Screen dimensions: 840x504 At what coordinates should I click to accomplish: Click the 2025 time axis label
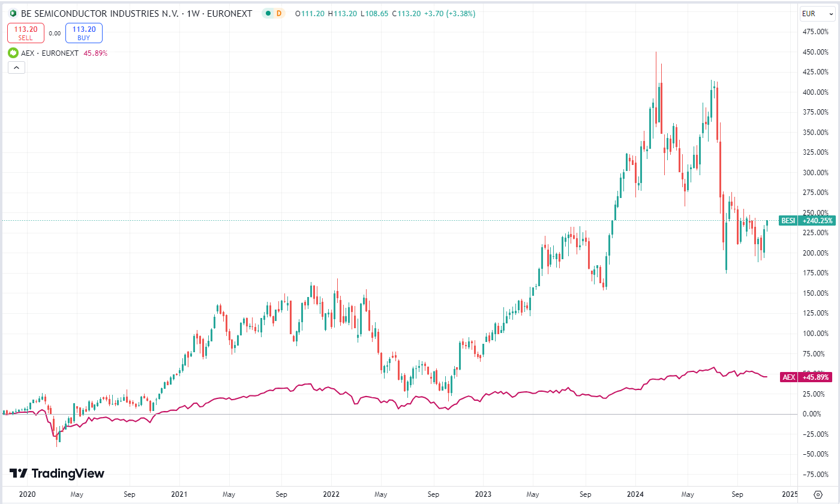coord(789,494)
